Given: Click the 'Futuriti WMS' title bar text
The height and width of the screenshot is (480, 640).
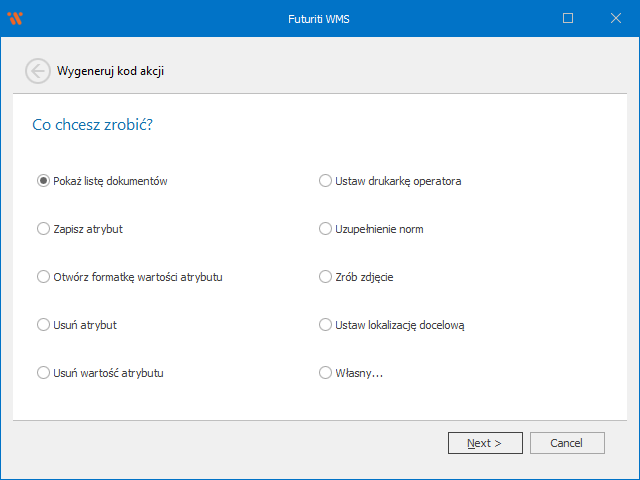Looking at the screenshot, I should pyautogui.click(x=319, y=18).
